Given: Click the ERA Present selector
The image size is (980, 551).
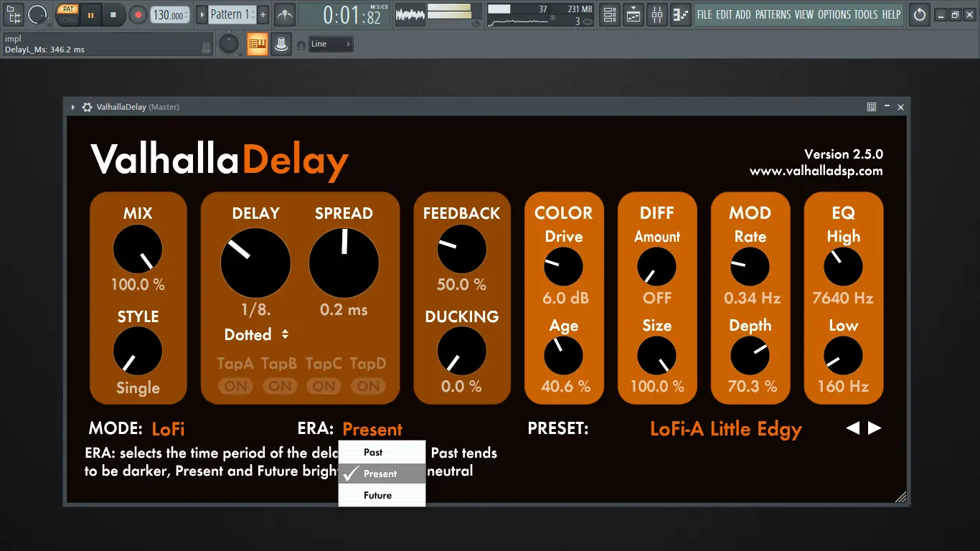Looking at the screenshot, I should pyautogui.click(x=372, y=429).
